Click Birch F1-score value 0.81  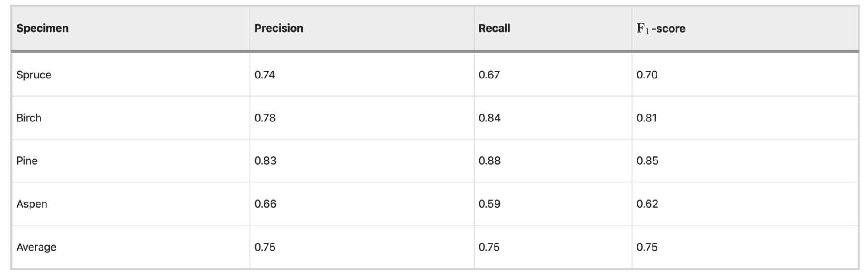tap(647, 118)
